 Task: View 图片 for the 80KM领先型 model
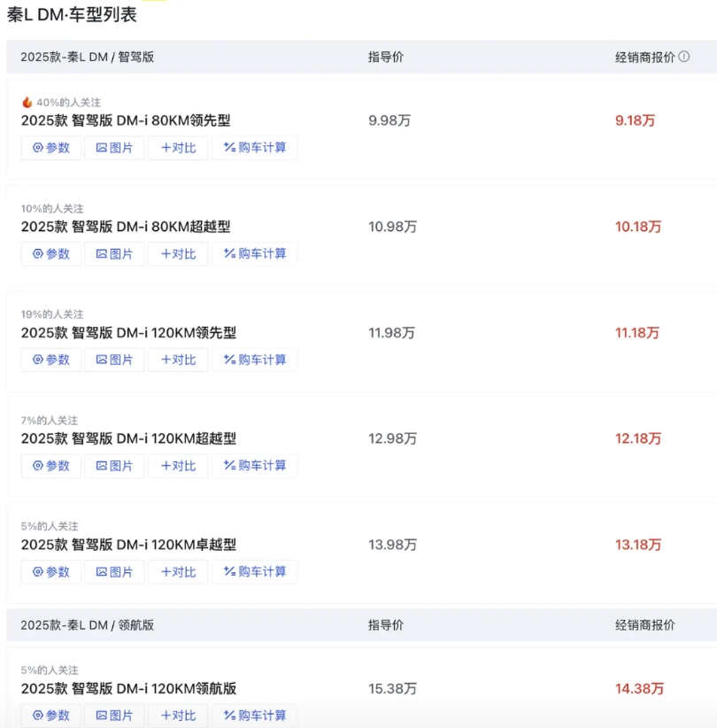click(114, 148)
